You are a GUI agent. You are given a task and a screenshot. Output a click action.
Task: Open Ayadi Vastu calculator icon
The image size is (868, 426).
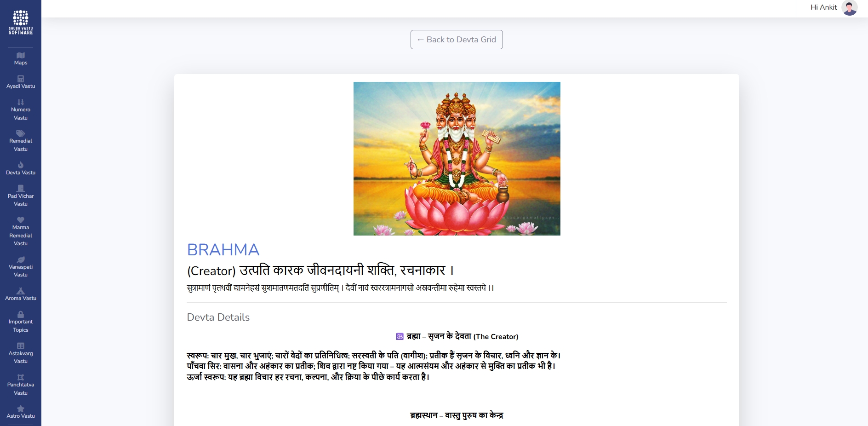point(21,79)
